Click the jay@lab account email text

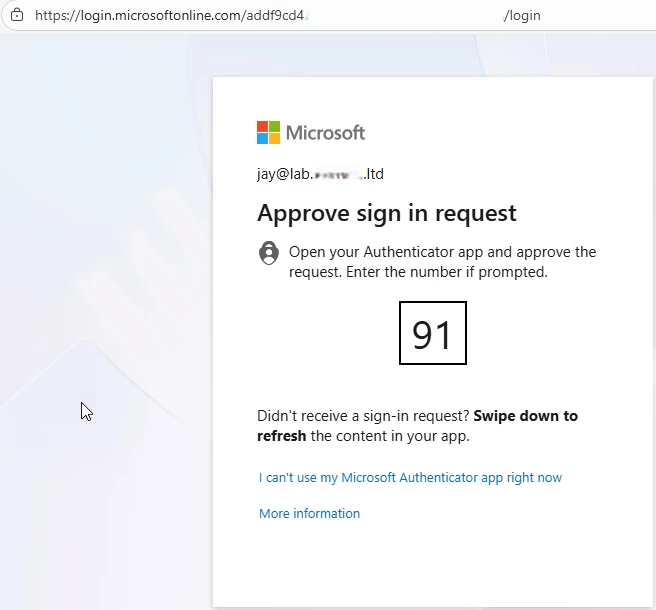(x=320, y=174)
